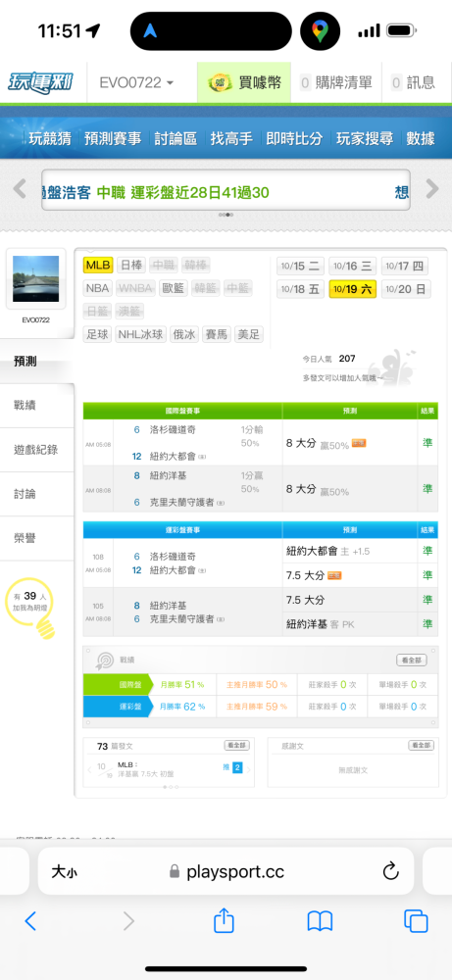Screen dimensions: 452x980
Task: Switch to the 討論 side tab
Action: pos(37,494)
